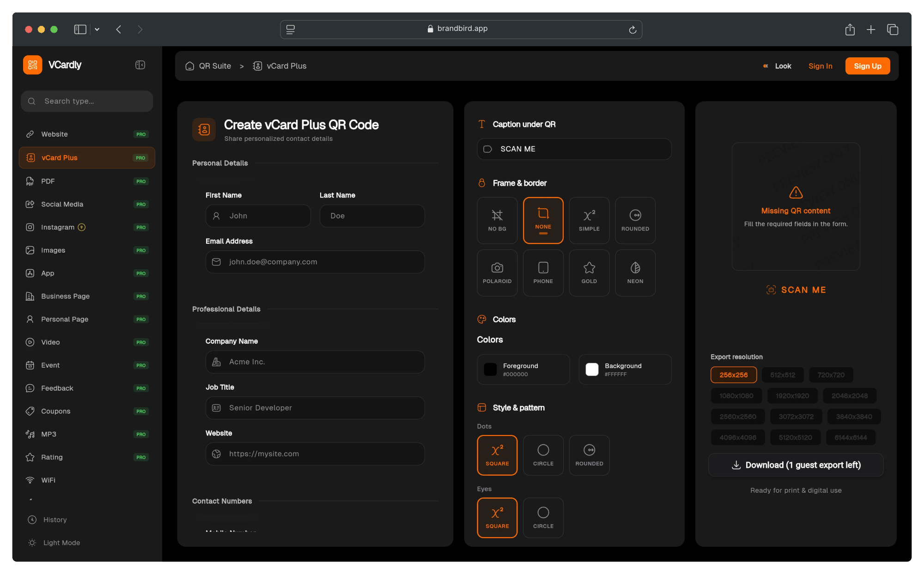Click the Safari share icon
924x574 pixels.
(850, 30)
